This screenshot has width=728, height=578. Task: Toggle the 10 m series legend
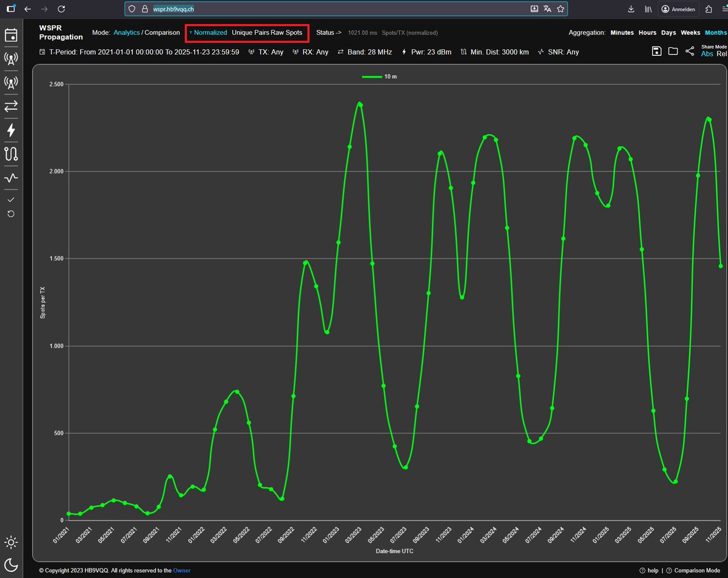380,77
